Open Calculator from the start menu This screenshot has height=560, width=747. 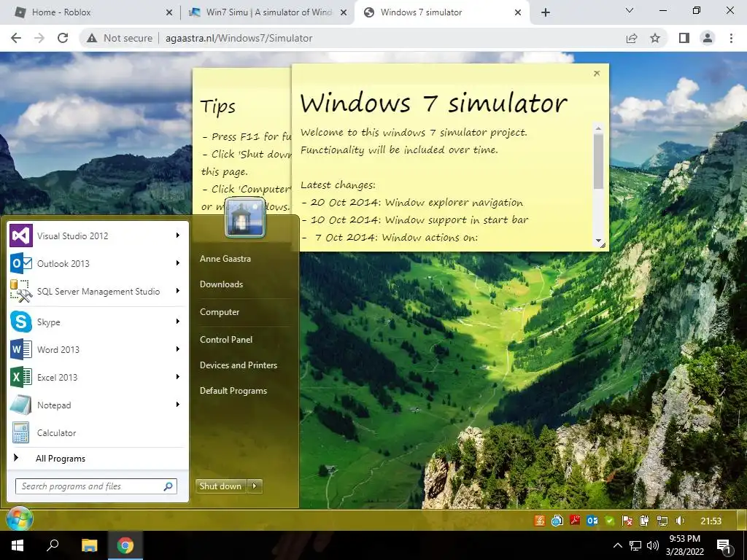pos(98,433)
